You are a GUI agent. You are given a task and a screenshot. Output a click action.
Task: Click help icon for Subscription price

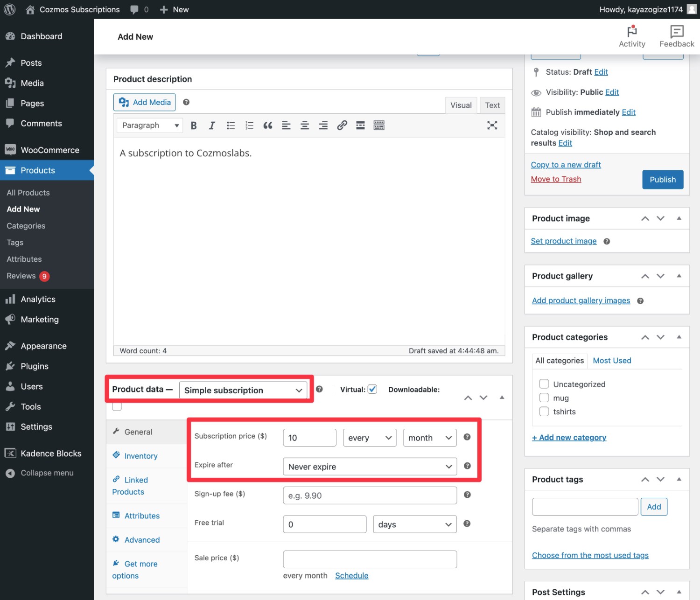[x=467, y=437]
